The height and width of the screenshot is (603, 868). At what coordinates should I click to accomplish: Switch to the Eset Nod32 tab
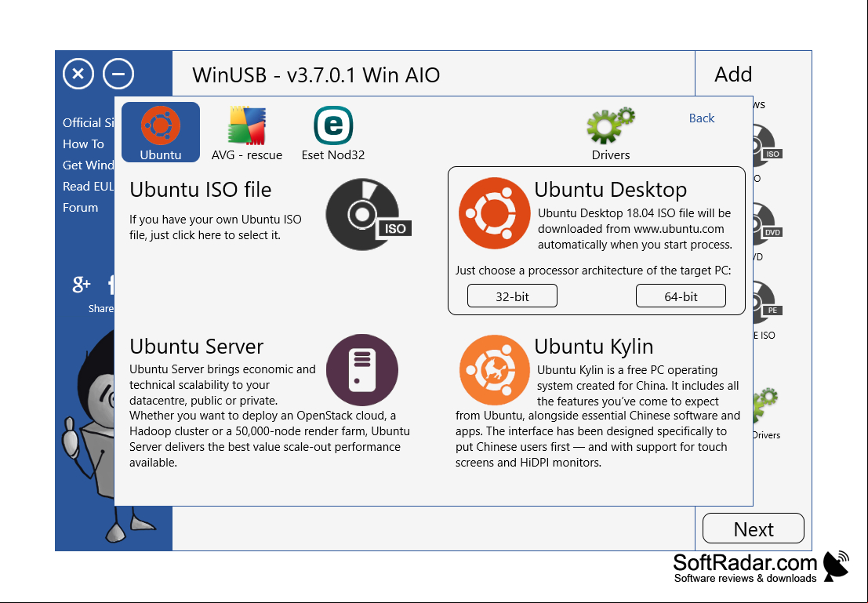pos(333,133)
